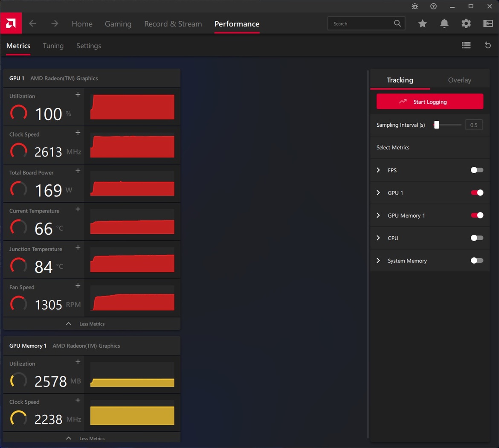Switch to the Tuning sub-tab
The height and width of the screenshot is (448, 499).
click(x=53, y=46)
